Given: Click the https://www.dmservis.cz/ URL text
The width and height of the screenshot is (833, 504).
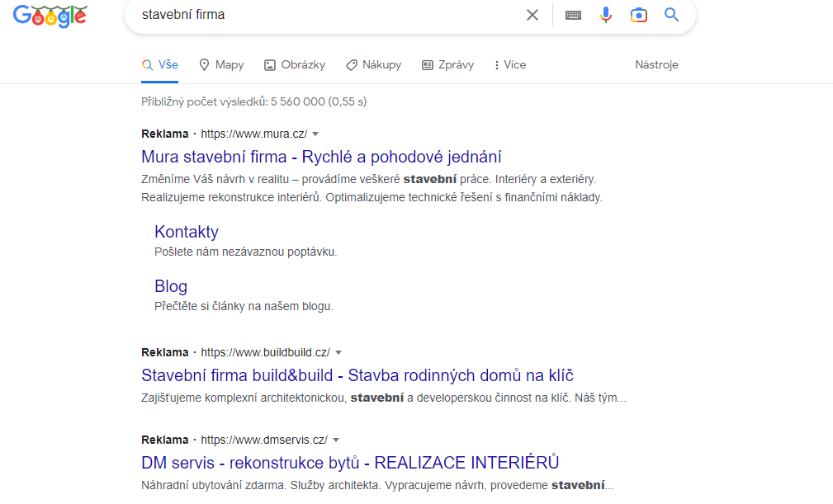Looking at the screenshot, I should click(264, 440).
